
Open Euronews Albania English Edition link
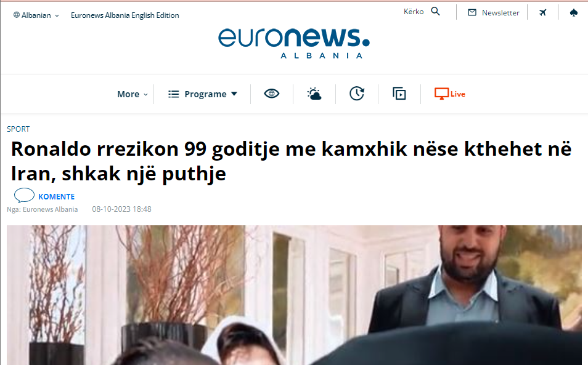(125, 15)
